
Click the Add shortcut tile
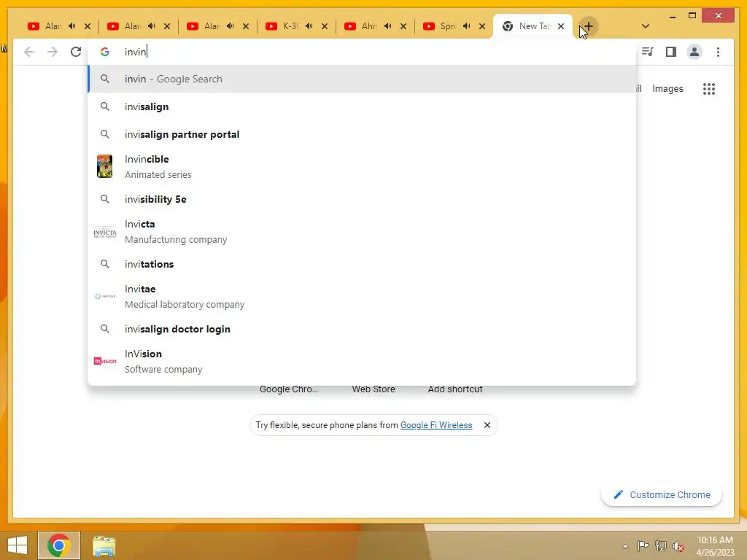click(x=455, y=389)
